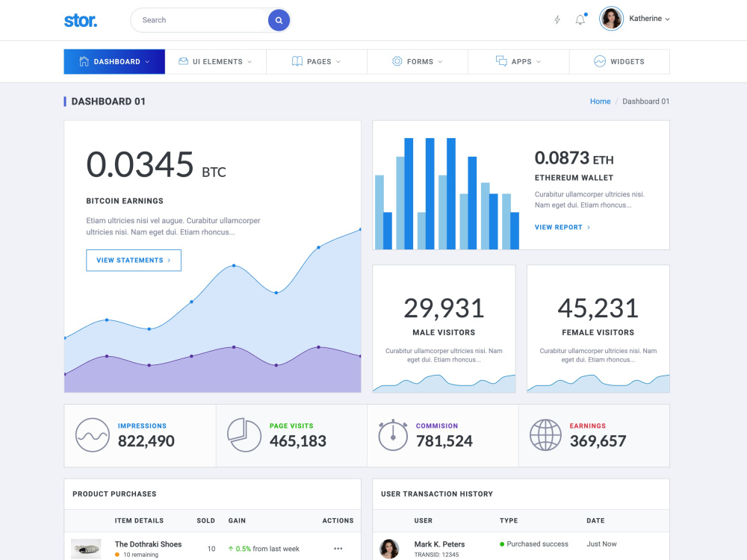This screenshot has width=747, height=560.
Task: Open the VIEW REPORT link
Action: coord(562,227)
